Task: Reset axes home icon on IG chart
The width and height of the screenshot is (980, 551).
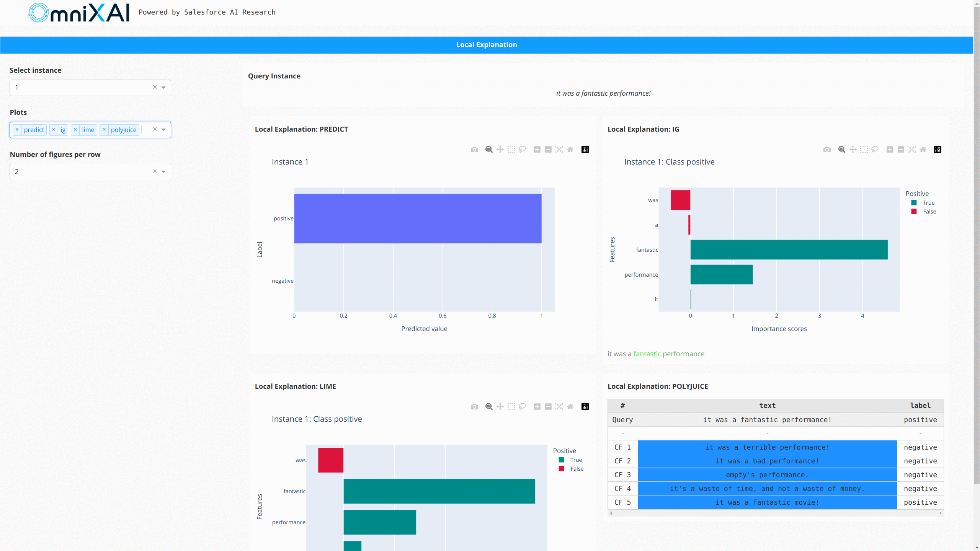Action: point(923,150)
